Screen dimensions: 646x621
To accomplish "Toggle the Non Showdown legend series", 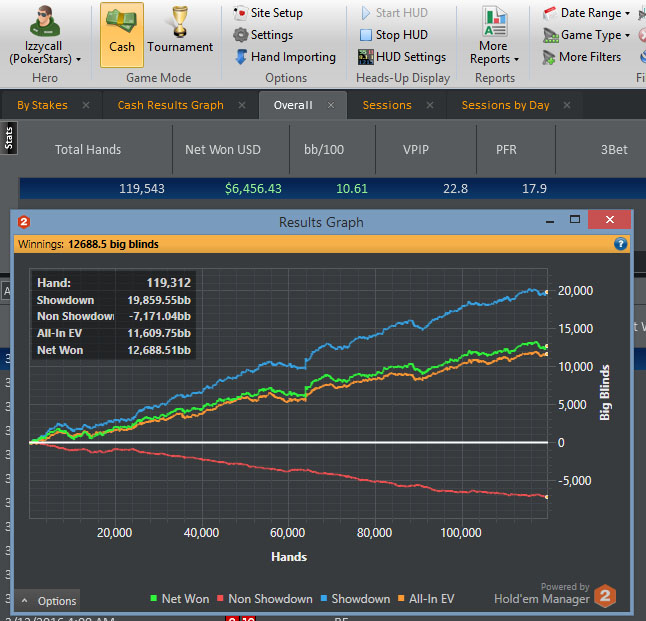I will (x=265, y=599).
